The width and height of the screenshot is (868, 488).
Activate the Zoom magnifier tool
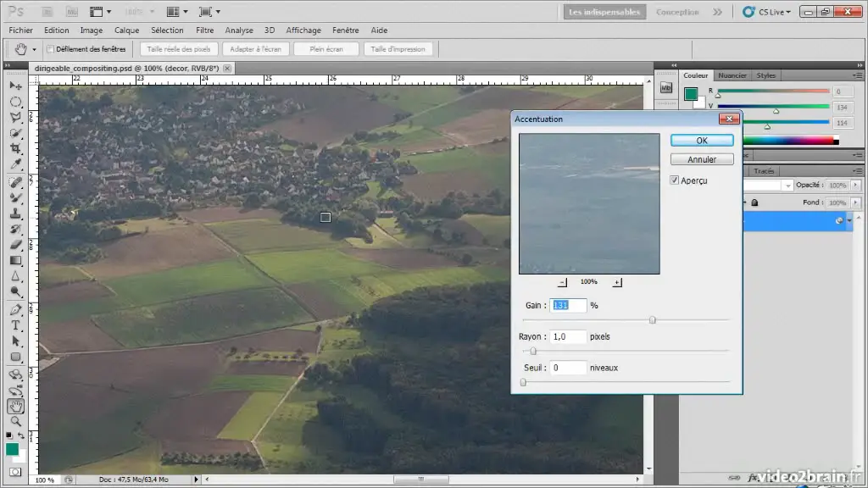coord(15,422)
